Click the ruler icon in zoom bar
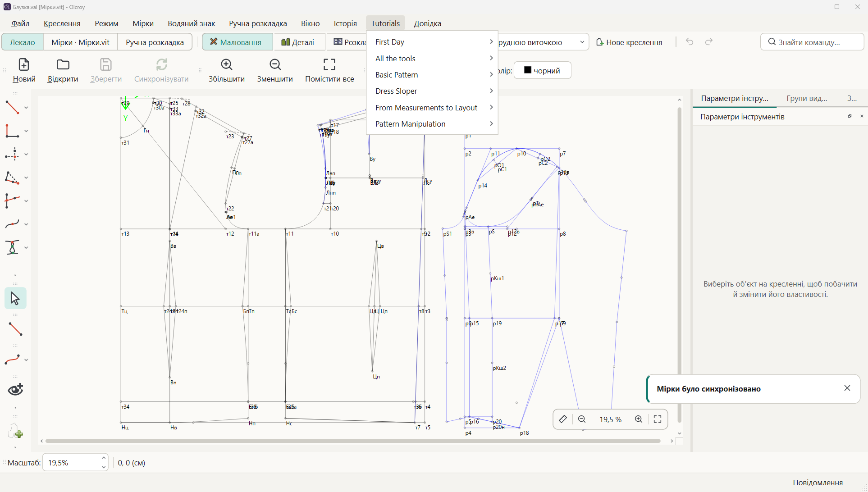868x492 pixels. pos(563,419)
